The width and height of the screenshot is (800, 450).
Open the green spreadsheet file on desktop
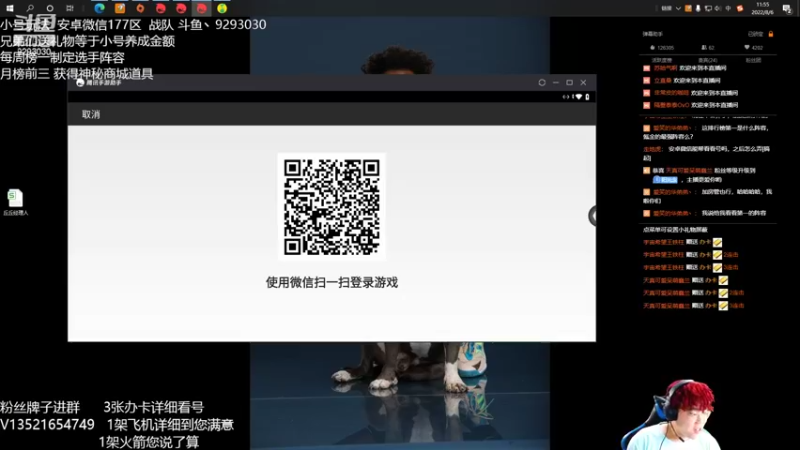(x=15, y=202)
